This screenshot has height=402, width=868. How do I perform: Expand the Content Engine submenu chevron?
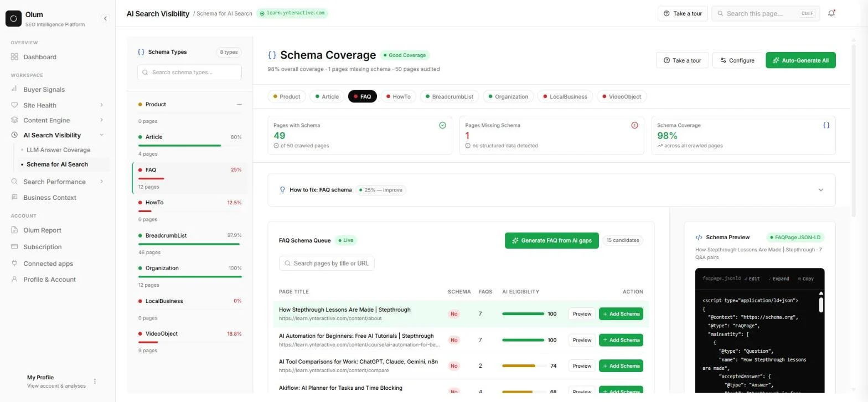101,120
